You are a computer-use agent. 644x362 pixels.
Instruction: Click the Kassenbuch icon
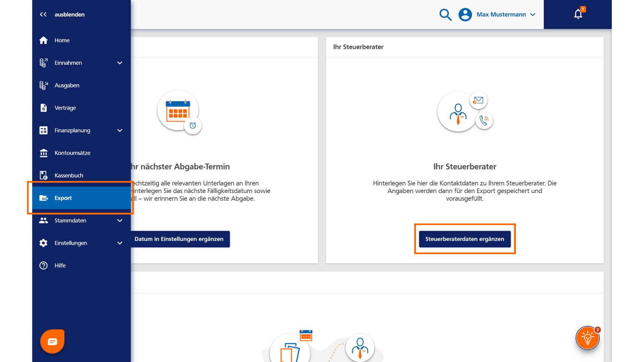tap(44, 175)
